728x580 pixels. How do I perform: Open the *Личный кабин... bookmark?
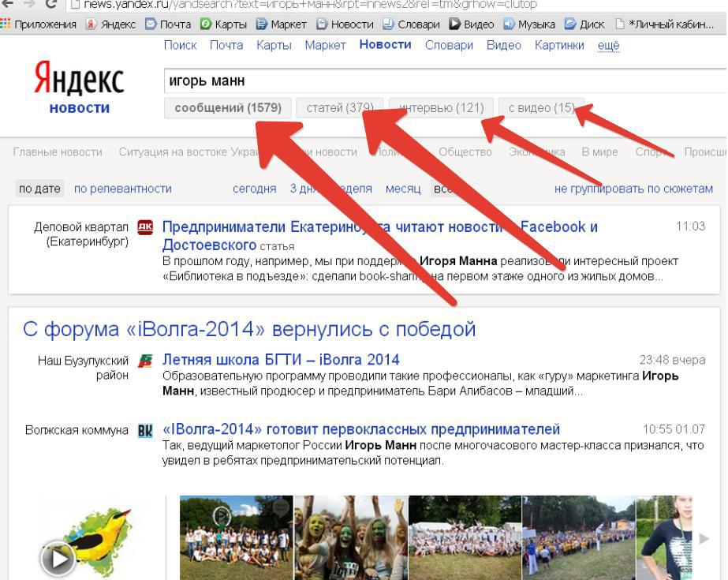tap(664, 24)
